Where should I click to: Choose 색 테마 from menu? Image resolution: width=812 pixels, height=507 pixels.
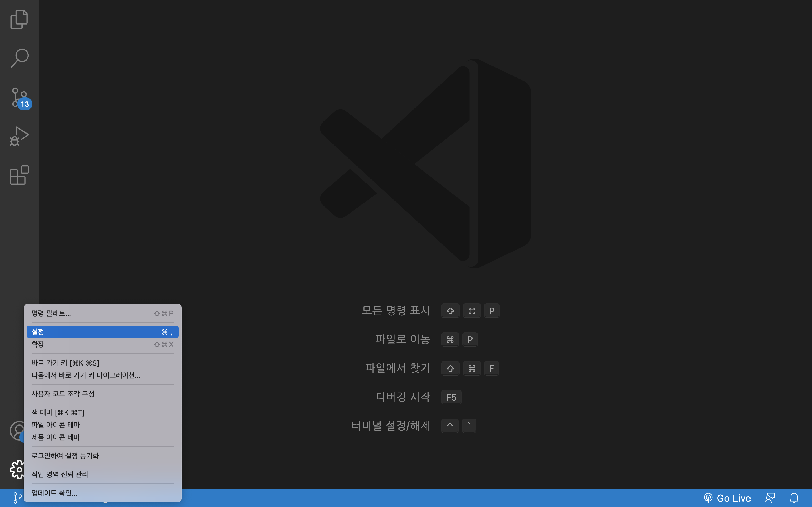point(58,412)
